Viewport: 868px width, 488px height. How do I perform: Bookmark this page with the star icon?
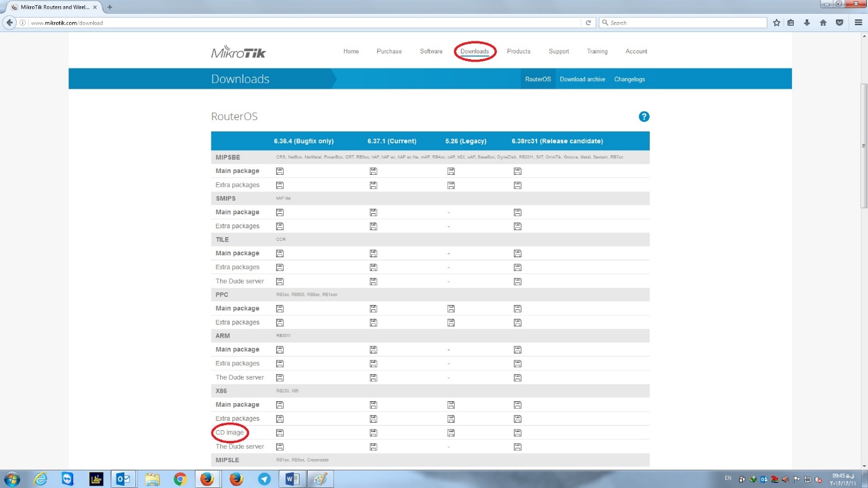pos(777,23)
